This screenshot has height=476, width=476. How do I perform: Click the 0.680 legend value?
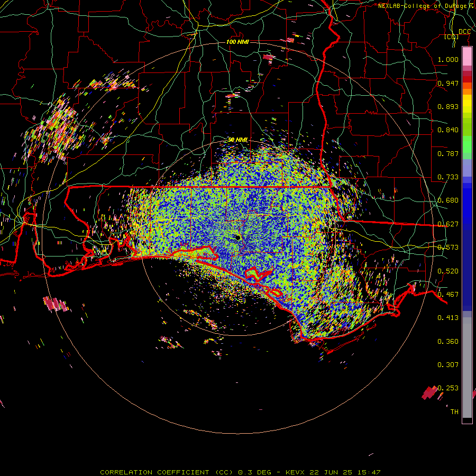pos(448,200)
